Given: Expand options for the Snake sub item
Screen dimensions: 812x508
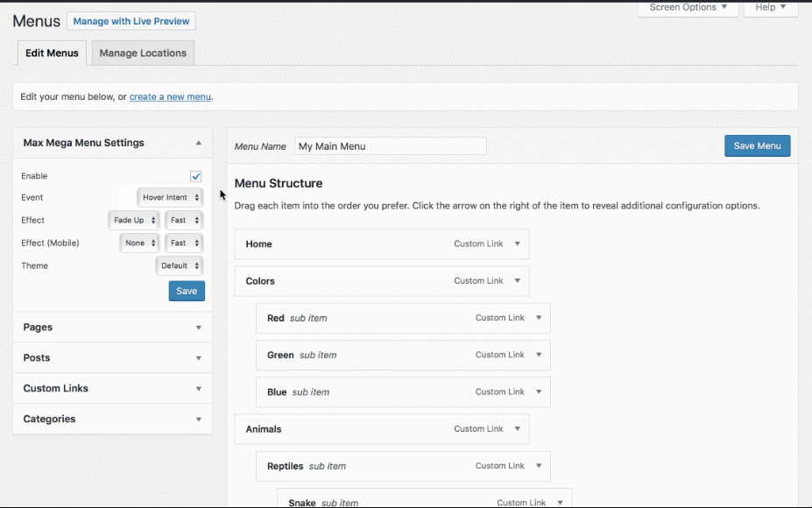Looking at the screenshot, I should (x=558, y=501).
